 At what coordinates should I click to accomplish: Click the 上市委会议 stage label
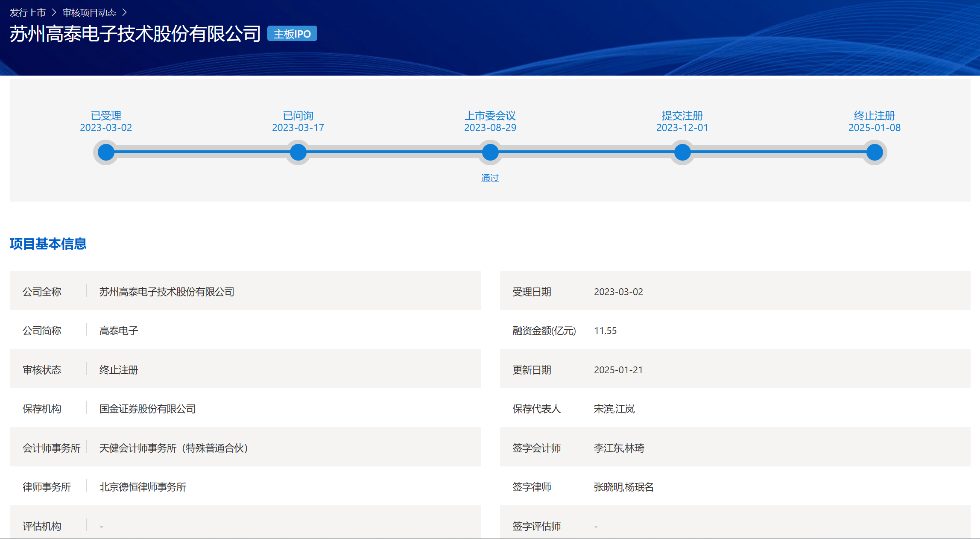(490, 116)
